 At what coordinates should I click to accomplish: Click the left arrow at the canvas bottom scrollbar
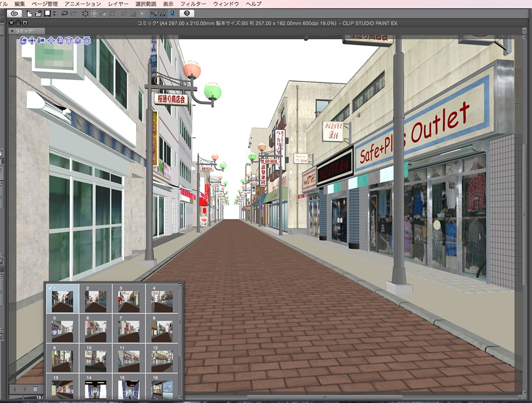14,389
